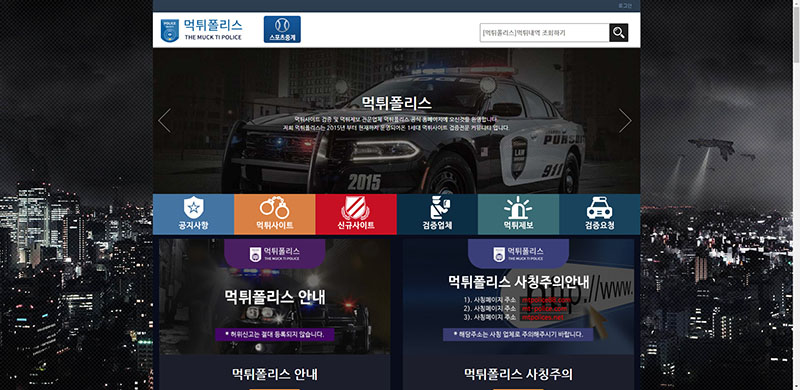Open the 먹튀폴리스 사칭주의안내 banner image
The image size is (800, 390).
pyautogui.click(x=518, y=297)
